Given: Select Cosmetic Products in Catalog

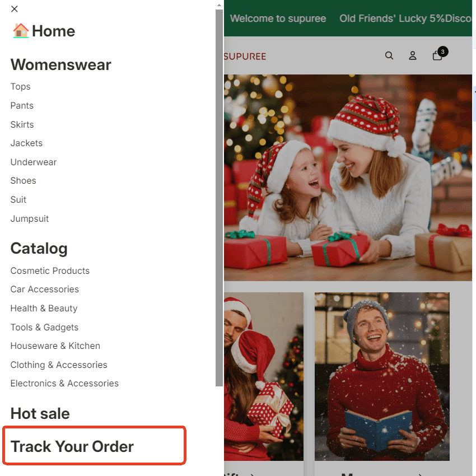Looking at the screenshot, I should 50,271.
